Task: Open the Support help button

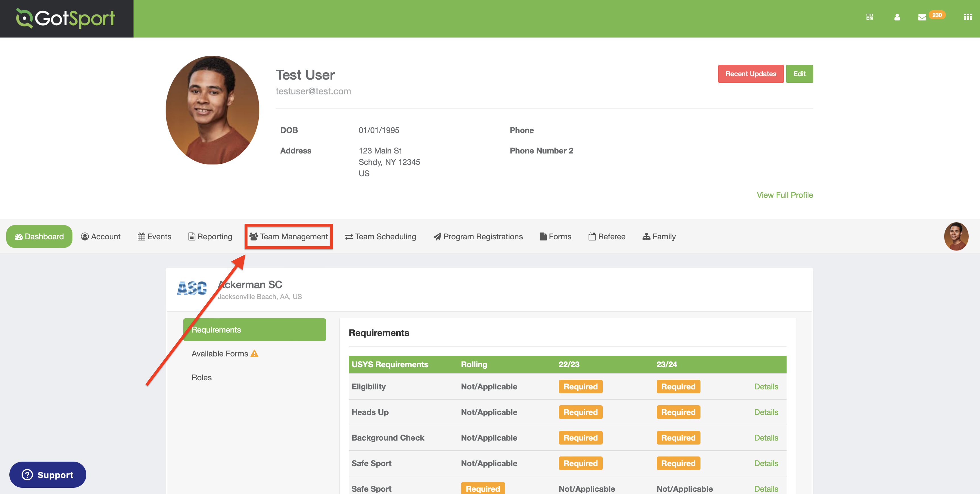Action: [x=48, y=475]
